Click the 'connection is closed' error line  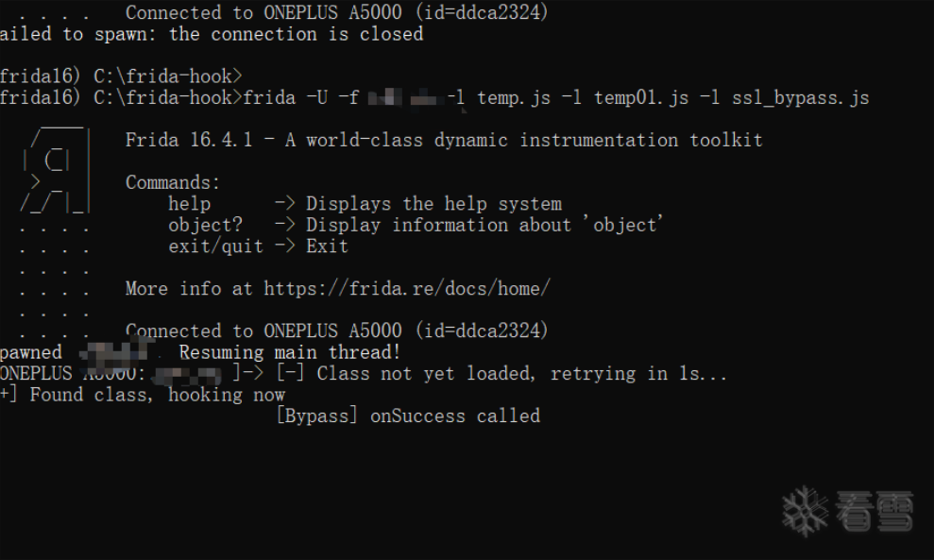point(211,34)
